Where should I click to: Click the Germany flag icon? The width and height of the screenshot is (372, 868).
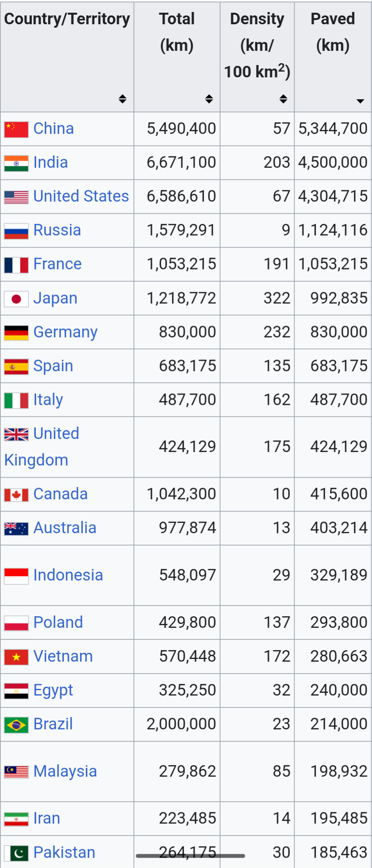(16, 333)
